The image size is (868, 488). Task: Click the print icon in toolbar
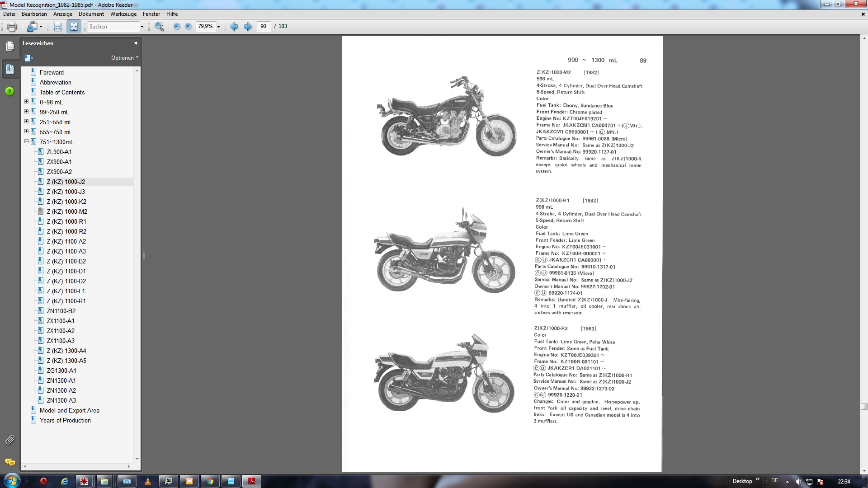click(12, 27)
